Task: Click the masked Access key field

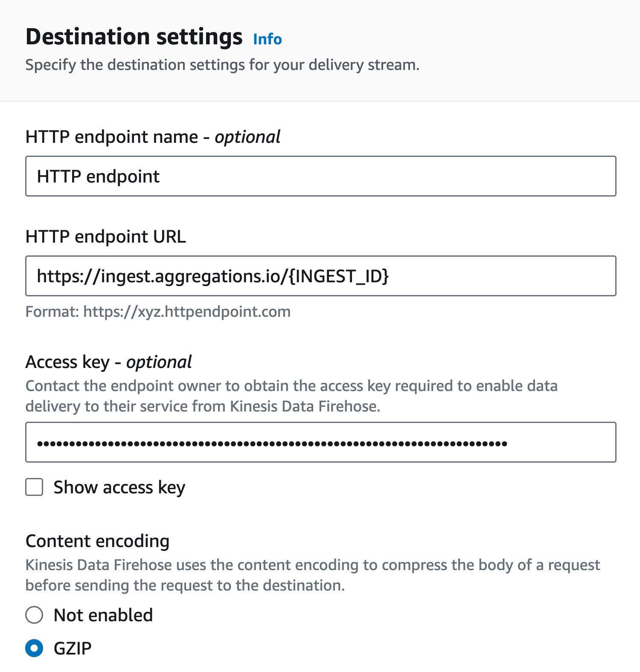Action: 320,442
